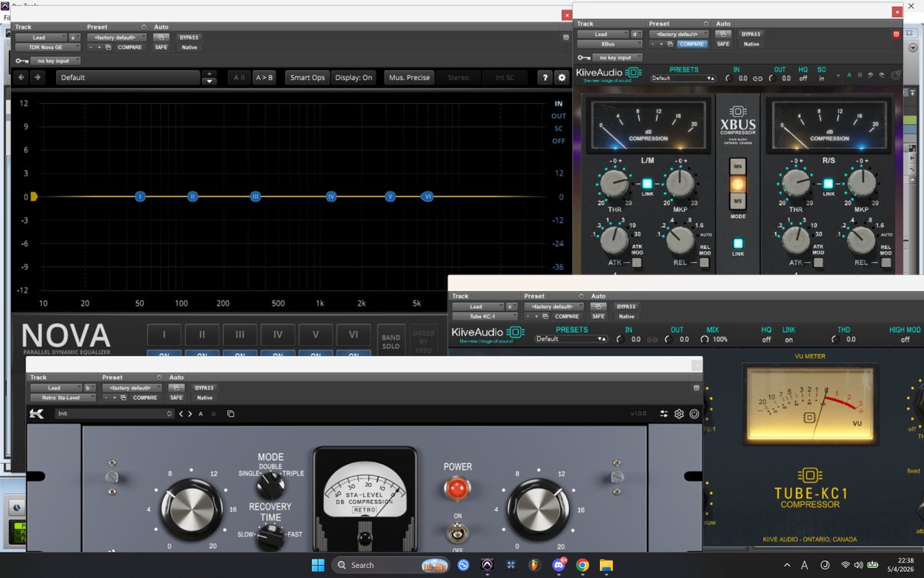Open Nova Smart Ops
This screenshot has width=924, height=578.
click(x=307, y=77)
